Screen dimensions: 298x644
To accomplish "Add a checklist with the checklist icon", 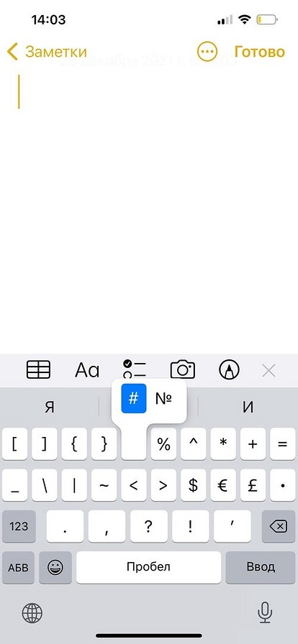I will [x=135, y=369].
